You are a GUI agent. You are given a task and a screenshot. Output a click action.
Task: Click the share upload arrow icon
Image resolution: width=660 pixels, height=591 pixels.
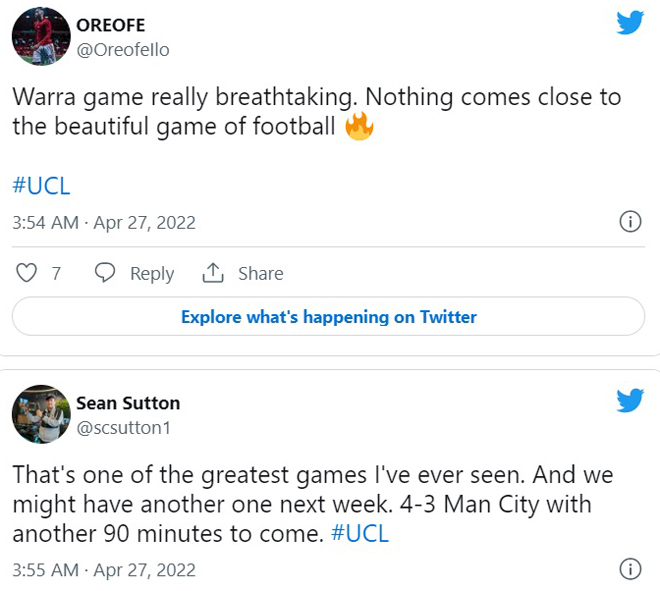point(213,273)
